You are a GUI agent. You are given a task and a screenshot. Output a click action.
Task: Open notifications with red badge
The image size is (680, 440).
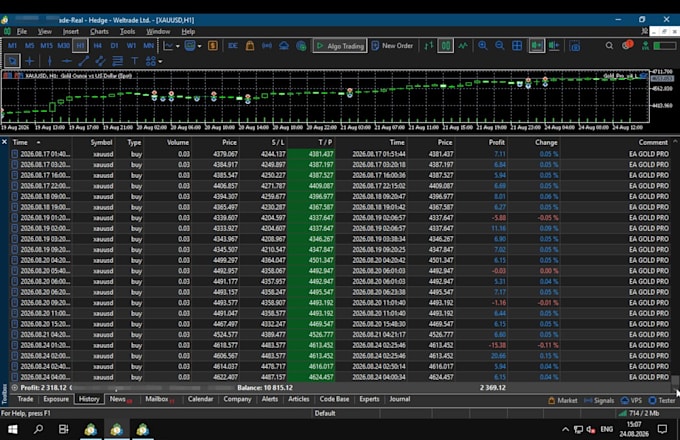[x=627, y=45]
